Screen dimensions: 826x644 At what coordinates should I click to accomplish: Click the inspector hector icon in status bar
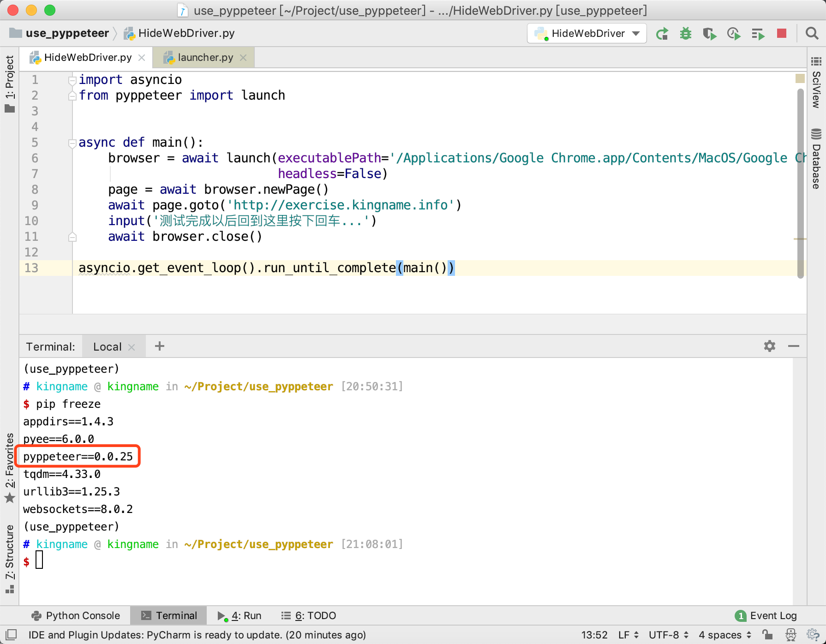(x=791, y=635)
